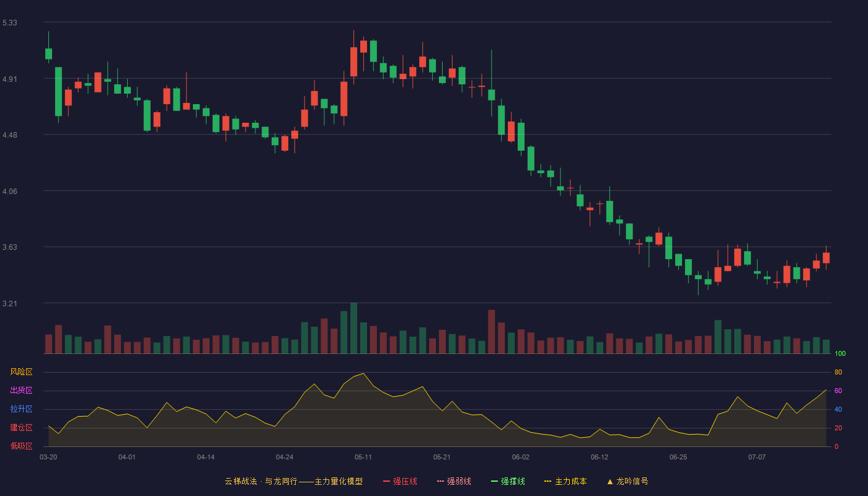
Task: Click the 100 indicator scale value
Action: pos(840,353)
